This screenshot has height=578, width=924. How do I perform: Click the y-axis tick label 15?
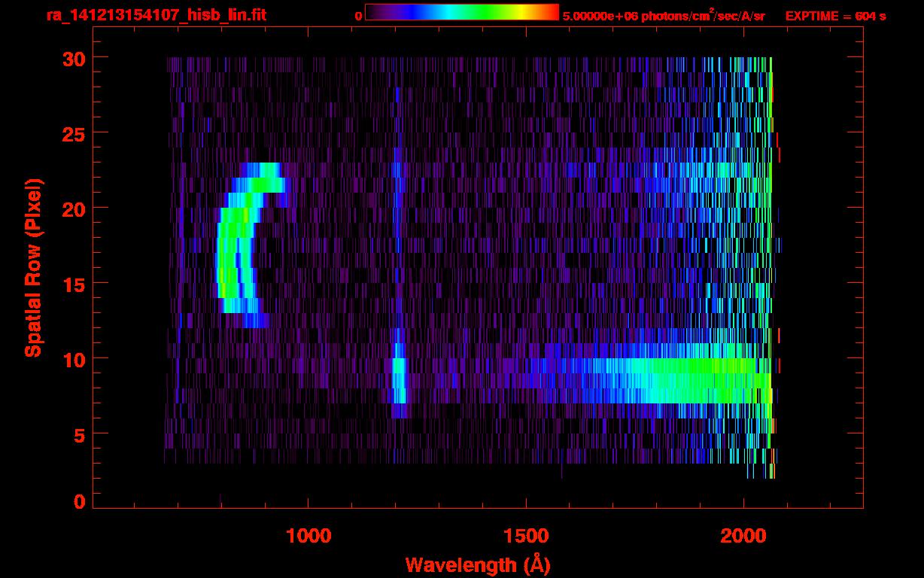click(72, 284)
